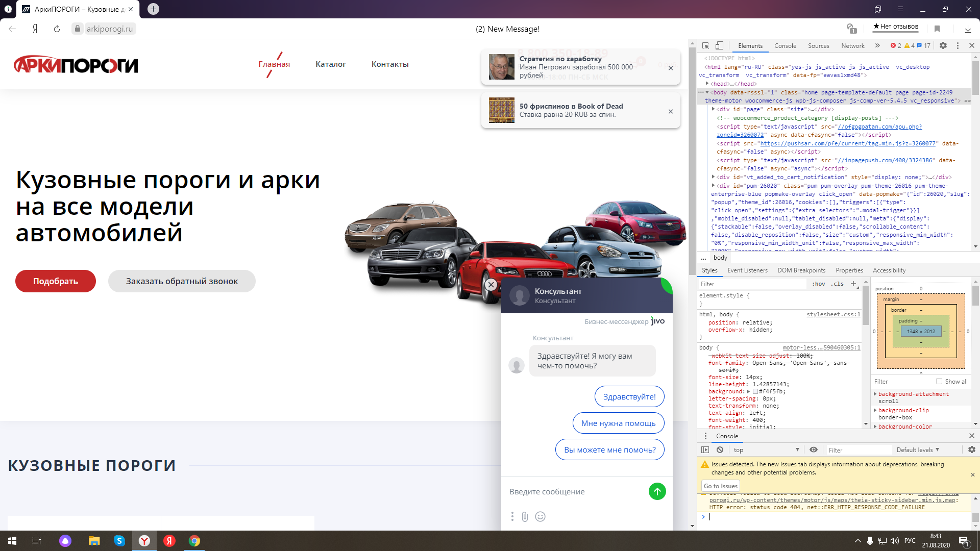Enable the Show all checkbox
Screen dimensions: 980x551
[939, 381]
